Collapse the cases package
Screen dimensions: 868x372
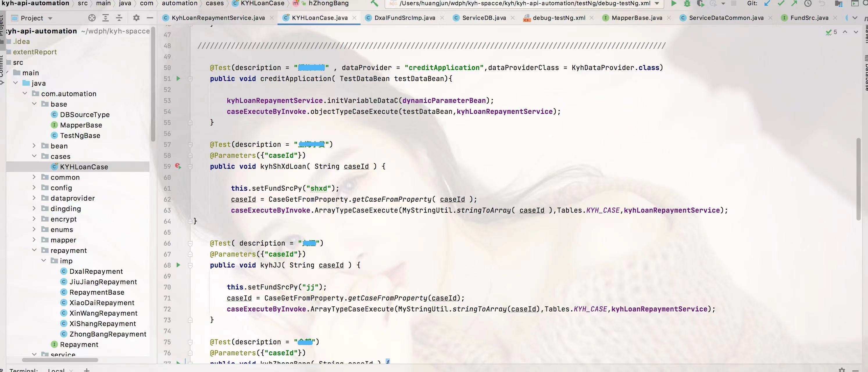(34, 156)
